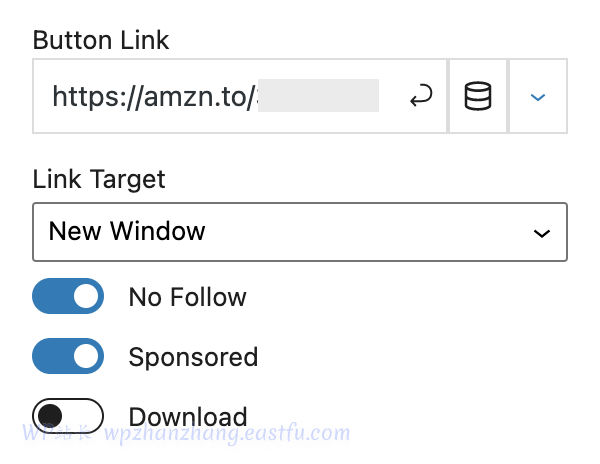
Task: Click the Link Target heading label
Action: [x=99, y=179]
